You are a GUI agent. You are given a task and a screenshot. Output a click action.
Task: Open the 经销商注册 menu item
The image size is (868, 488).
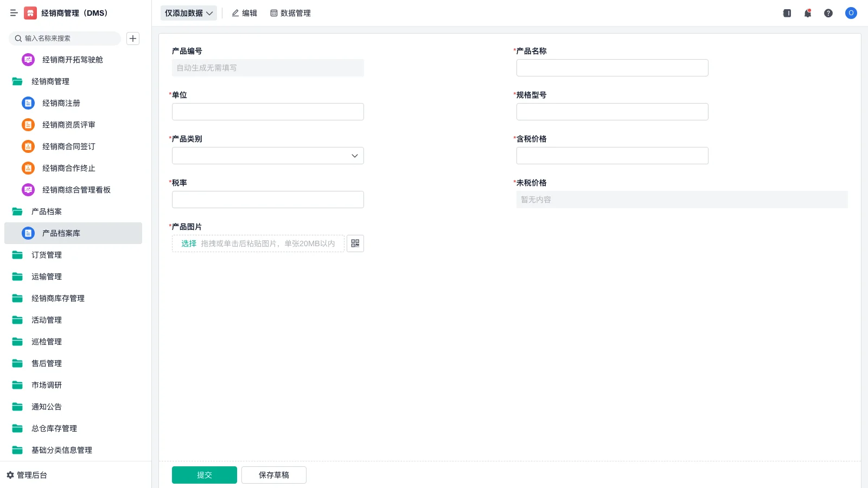point(61,103)
